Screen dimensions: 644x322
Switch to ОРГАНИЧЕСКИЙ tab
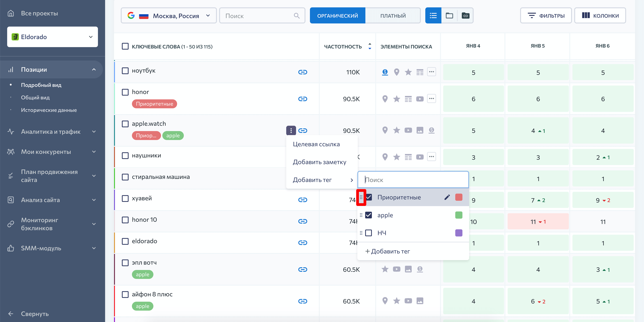pyautogui.click(x=337, y=16)
